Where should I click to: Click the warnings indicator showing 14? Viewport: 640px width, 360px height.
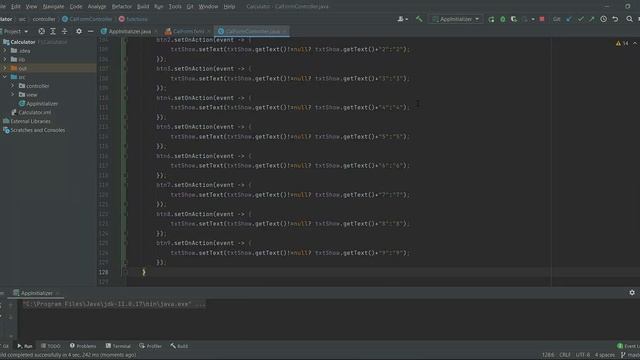[x=622, y=43]
